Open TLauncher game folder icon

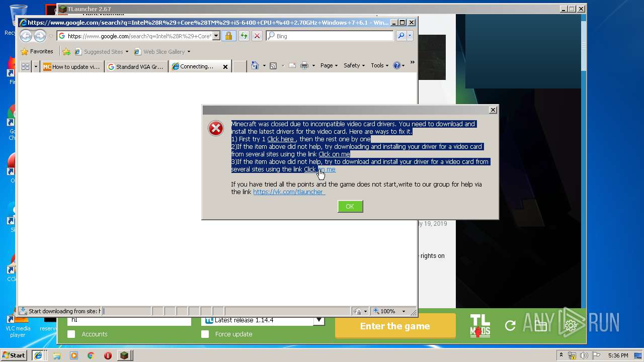541,326
